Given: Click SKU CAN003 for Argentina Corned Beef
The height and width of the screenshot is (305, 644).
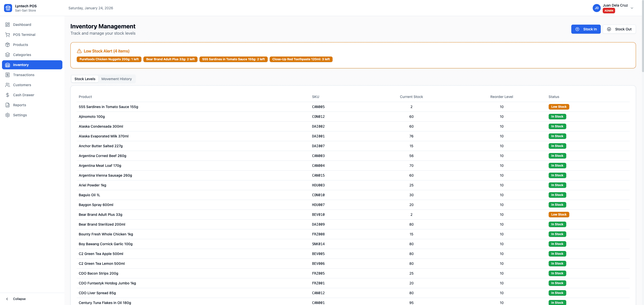Looking at the screenshot, I should tap(318, 156).
